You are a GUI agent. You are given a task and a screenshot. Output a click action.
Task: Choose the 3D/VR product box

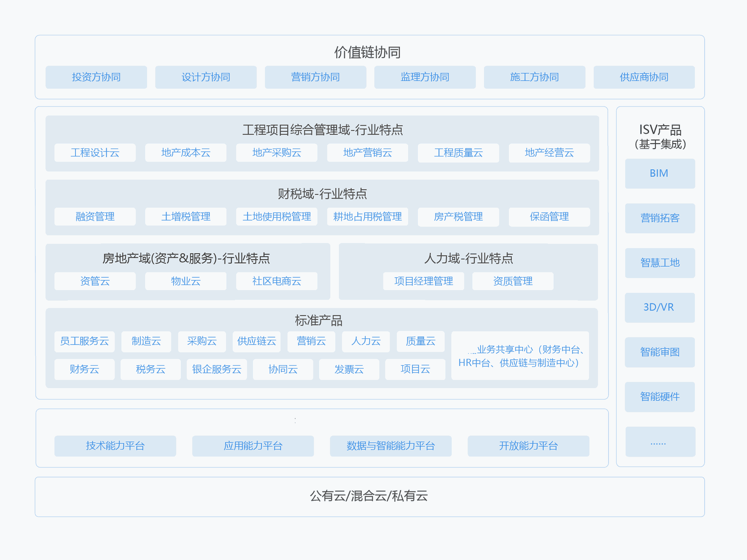click(660, 308)
